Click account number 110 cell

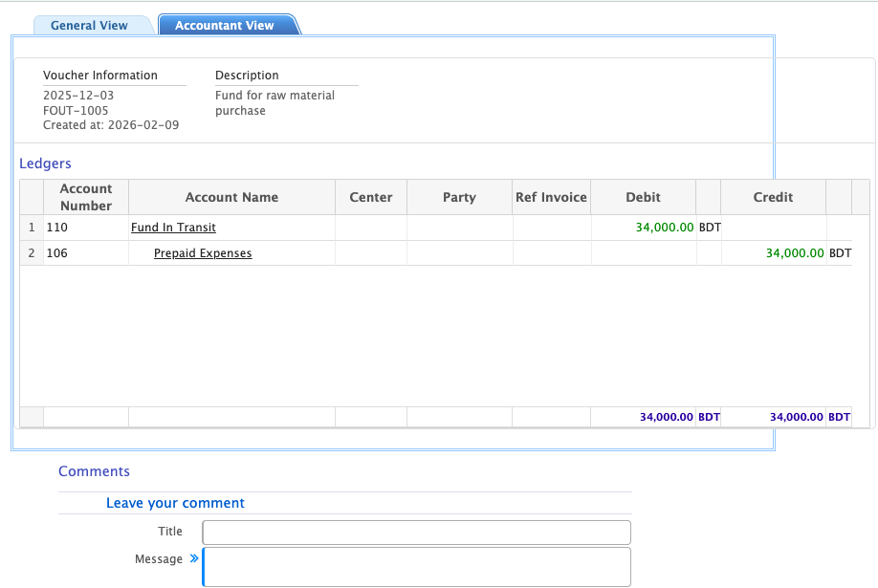57,228
